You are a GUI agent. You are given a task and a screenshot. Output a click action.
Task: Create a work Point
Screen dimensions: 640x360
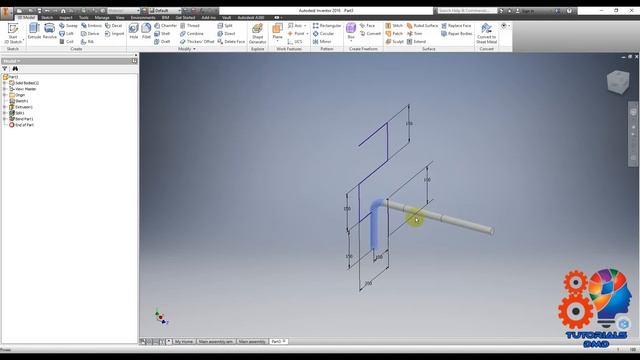(x=298, y=33)
